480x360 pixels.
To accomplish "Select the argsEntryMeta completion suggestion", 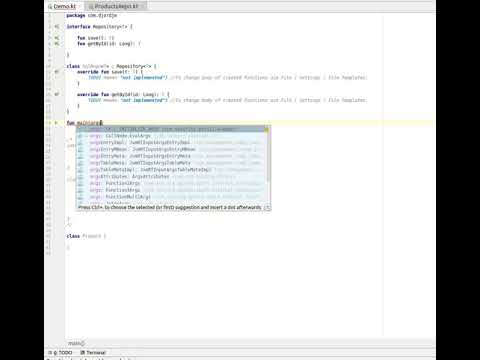I will (x=171, y=156).
